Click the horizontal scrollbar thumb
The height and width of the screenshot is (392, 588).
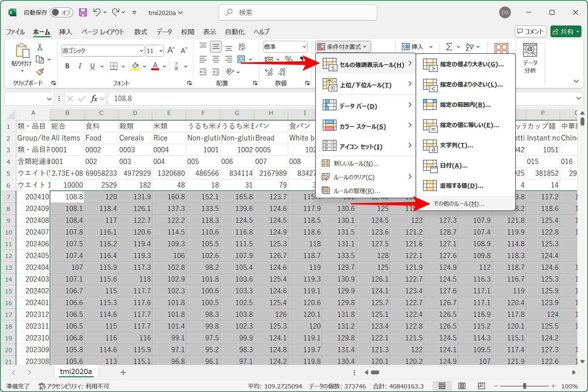(375, 372)
